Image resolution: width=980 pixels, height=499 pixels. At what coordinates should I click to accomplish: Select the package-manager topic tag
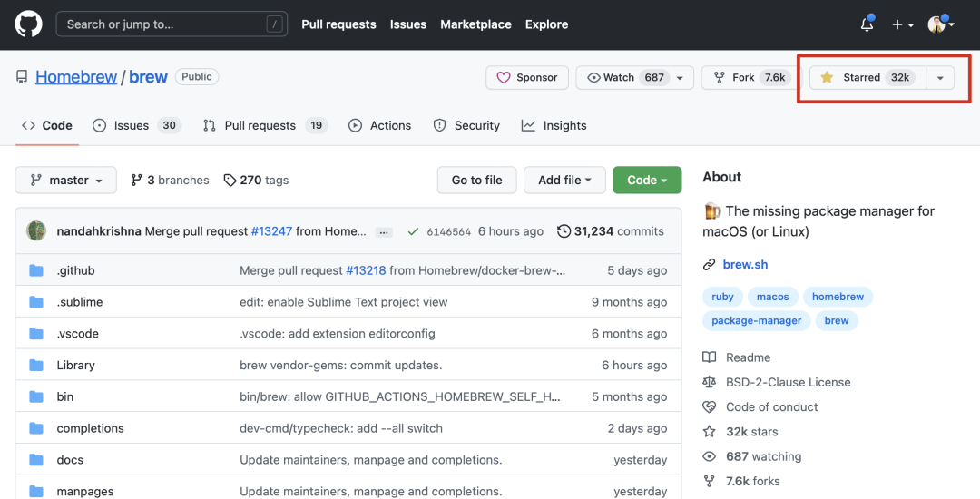click(x=756, y=320)
